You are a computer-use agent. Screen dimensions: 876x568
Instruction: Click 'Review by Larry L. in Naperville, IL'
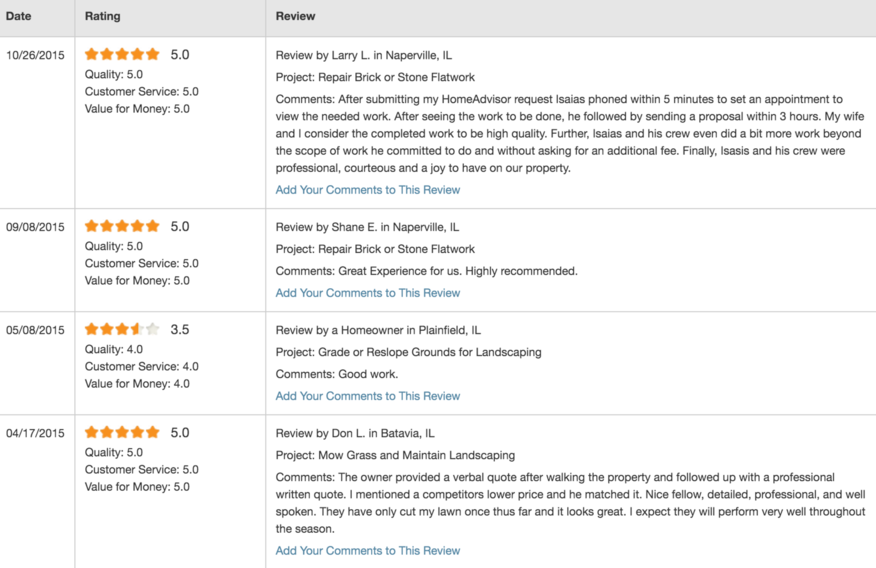click(x=364, y=55)
